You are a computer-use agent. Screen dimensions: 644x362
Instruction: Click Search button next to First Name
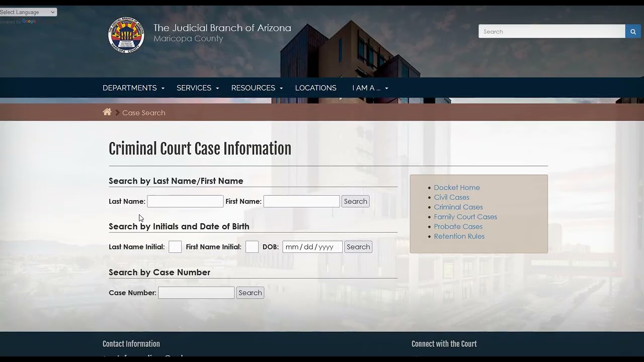pos(356,201)
